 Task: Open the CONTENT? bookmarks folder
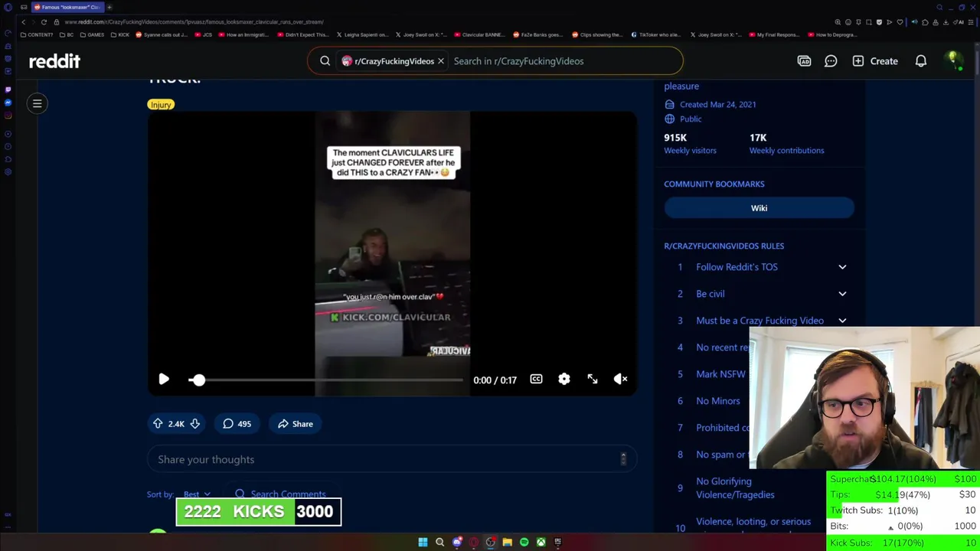38,34
